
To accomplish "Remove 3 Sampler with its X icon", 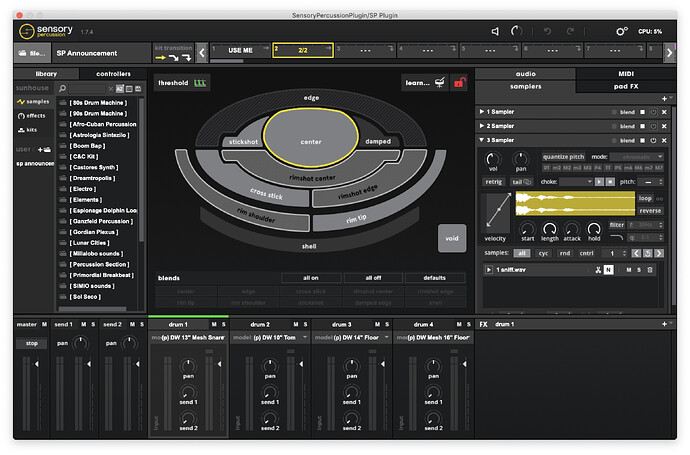I will [x=664, y=140].
